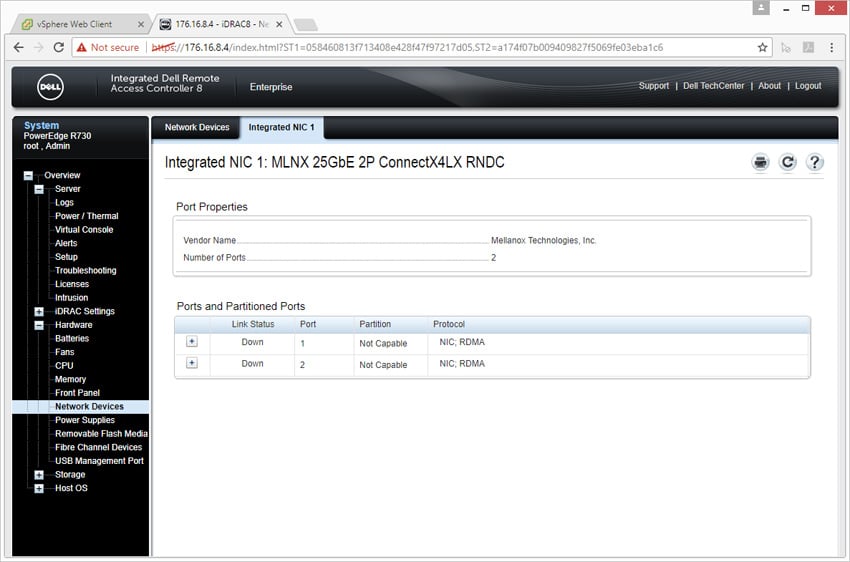Click the PDF extension icon in toolbar
This screenshot has width=850, height=562.
(808, 47)
